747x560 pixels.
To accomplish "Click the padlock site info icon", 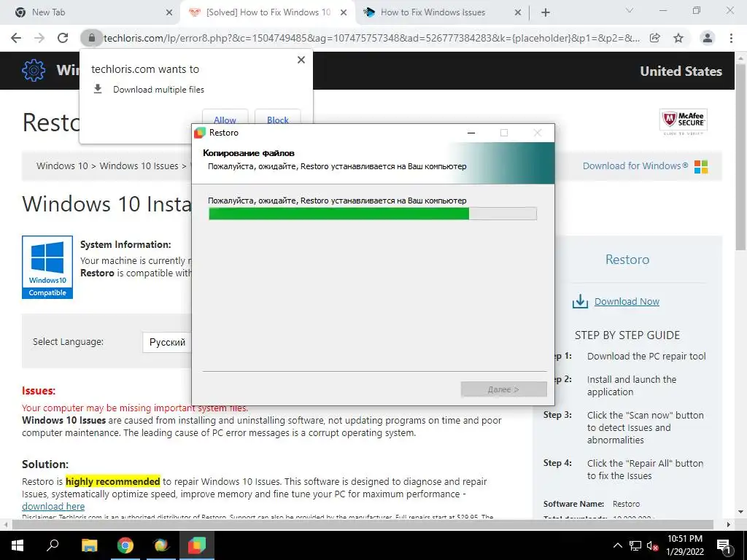I will [91, 38].
